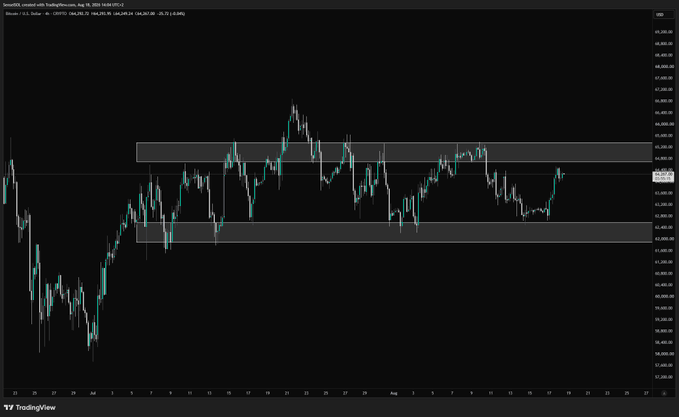Click the Aug label on the time axis
Viewport: 679px width, 417px height.
(x=393, y=393)
